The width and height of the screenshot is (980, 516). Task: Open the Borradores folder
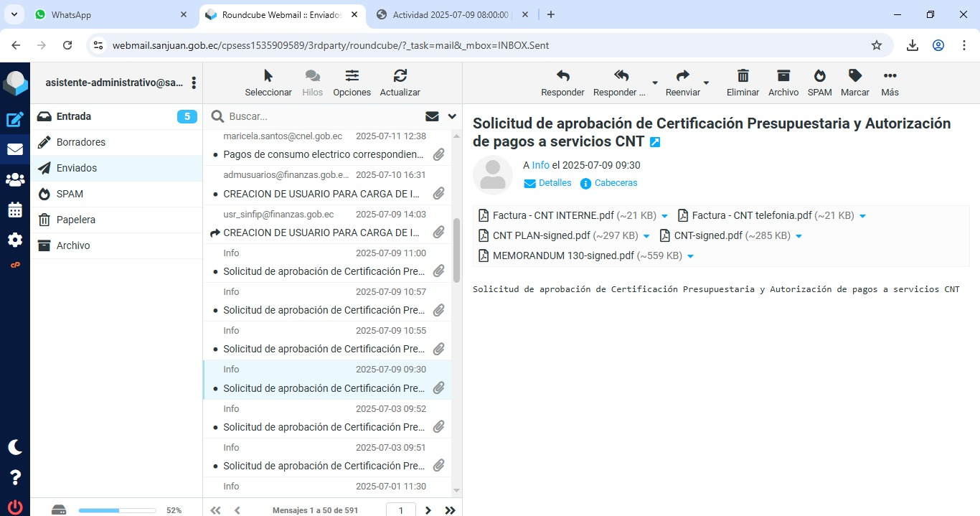pyautogui.click(x=81, y=142)
